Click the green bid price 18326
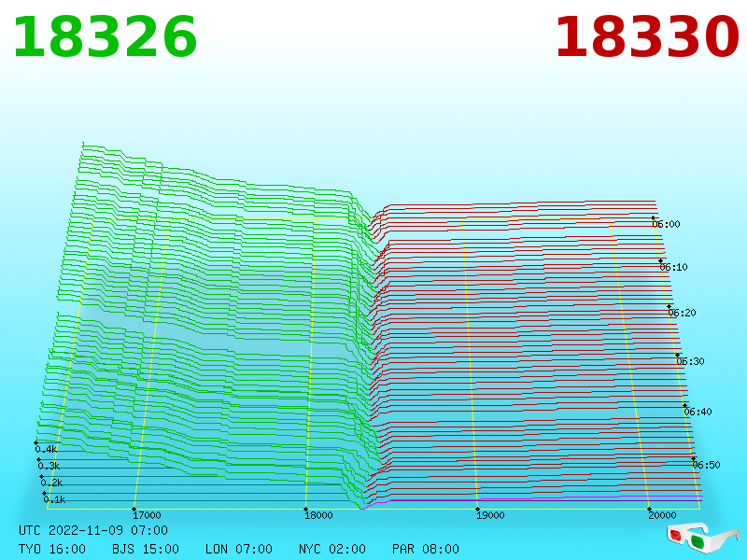Viewport: 747px width, 560px height. (105, 37)
